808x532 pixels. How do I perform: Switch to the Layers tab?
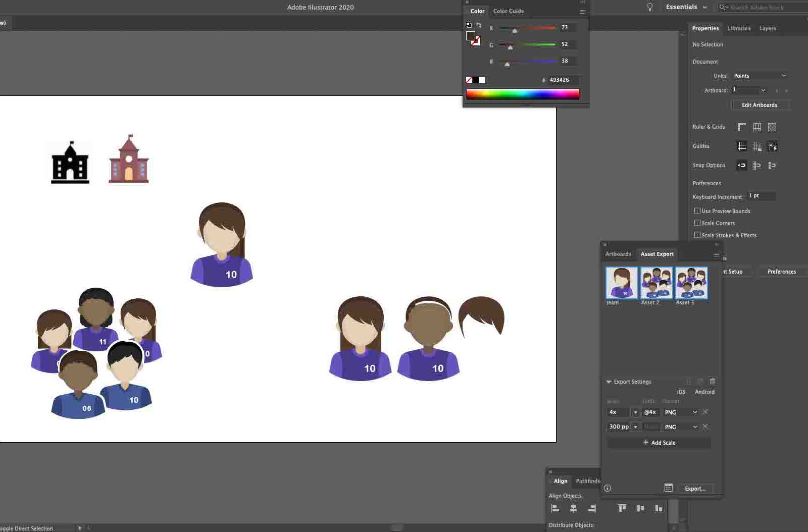pos(767,29)
